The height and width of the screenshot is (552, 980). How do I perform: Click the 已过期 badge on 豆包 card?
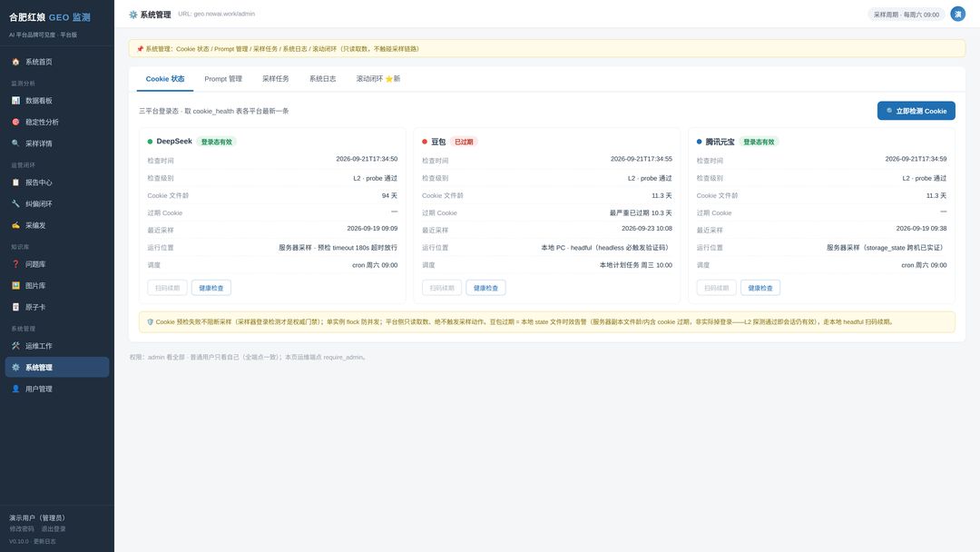(464, 142)
